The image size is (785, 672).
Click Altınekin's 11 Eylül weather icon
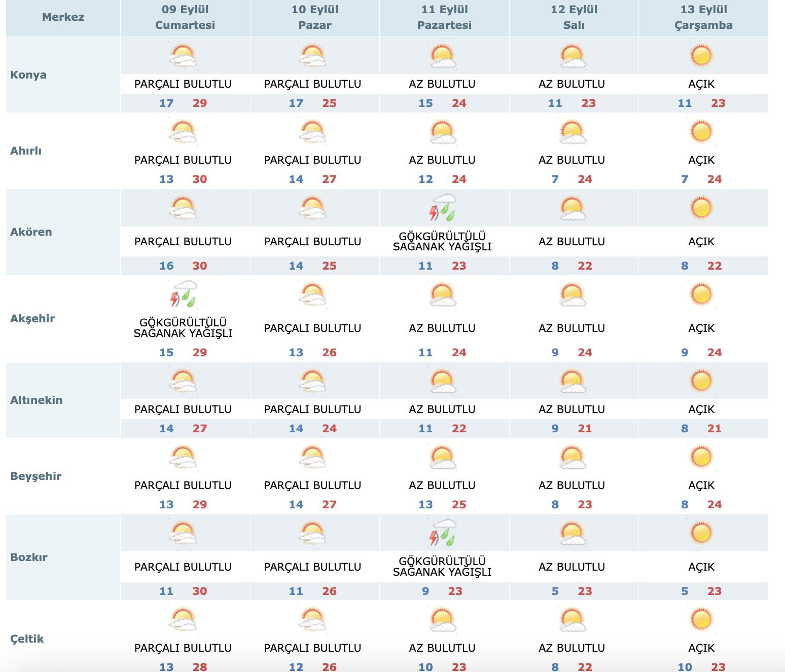443,382
